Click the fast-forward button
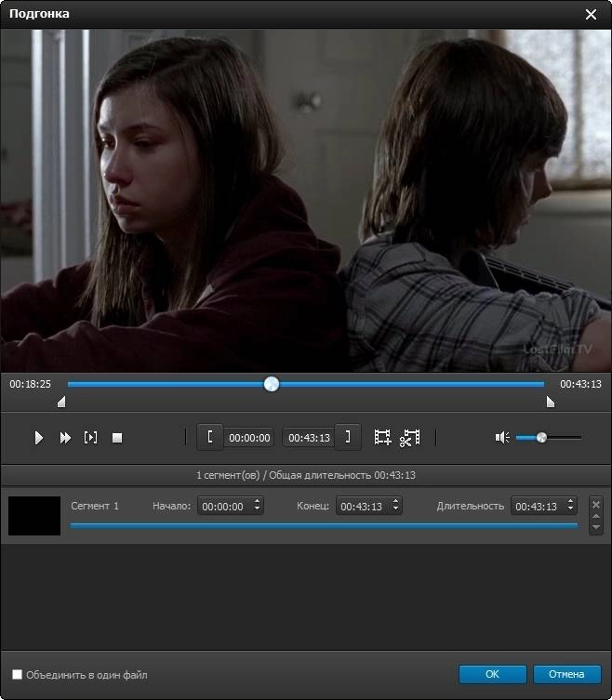 point(65,438)
